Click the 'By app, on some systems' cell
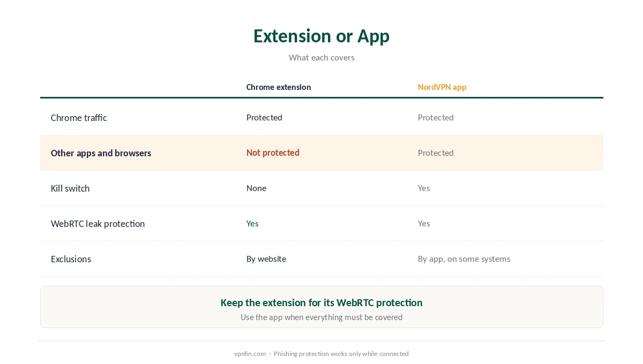 tap(464, 259)
